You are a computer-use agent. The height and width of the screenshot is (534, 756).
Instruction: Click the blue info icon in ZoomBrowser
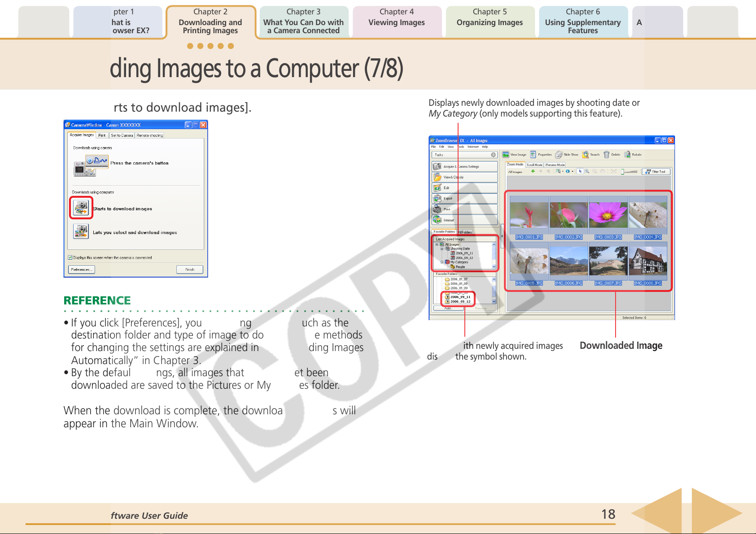click(x=568, y=171)
